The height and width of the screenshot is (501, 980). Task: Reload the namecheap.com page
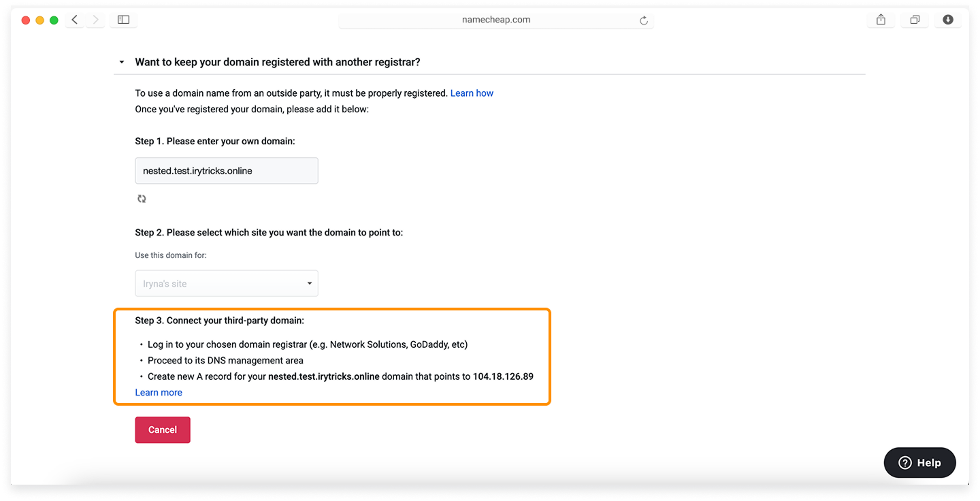(643, 20)
